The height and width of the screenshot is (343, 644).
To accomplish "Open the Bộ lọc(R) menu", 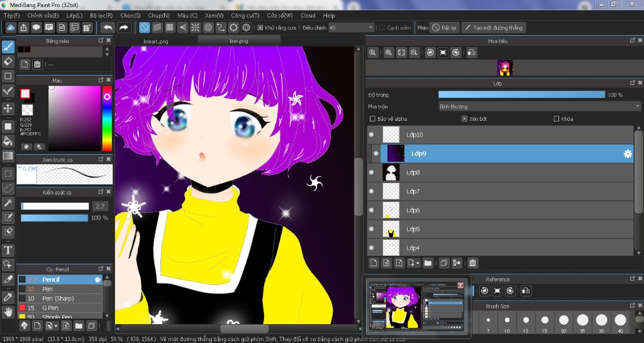I will click(101, 16).
